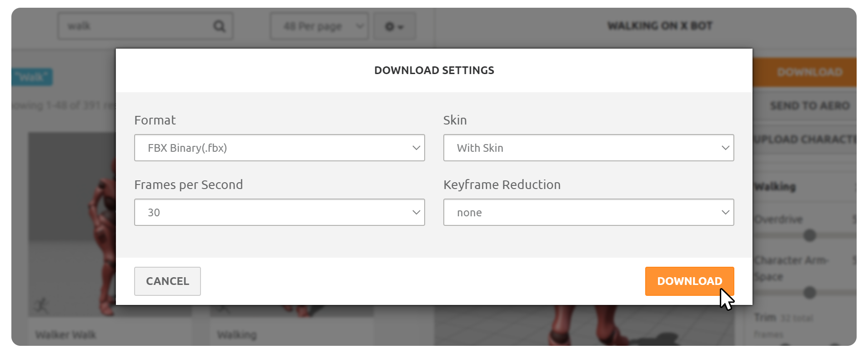Open the gear settings menu
868x354 pixels.
(394, 26)
